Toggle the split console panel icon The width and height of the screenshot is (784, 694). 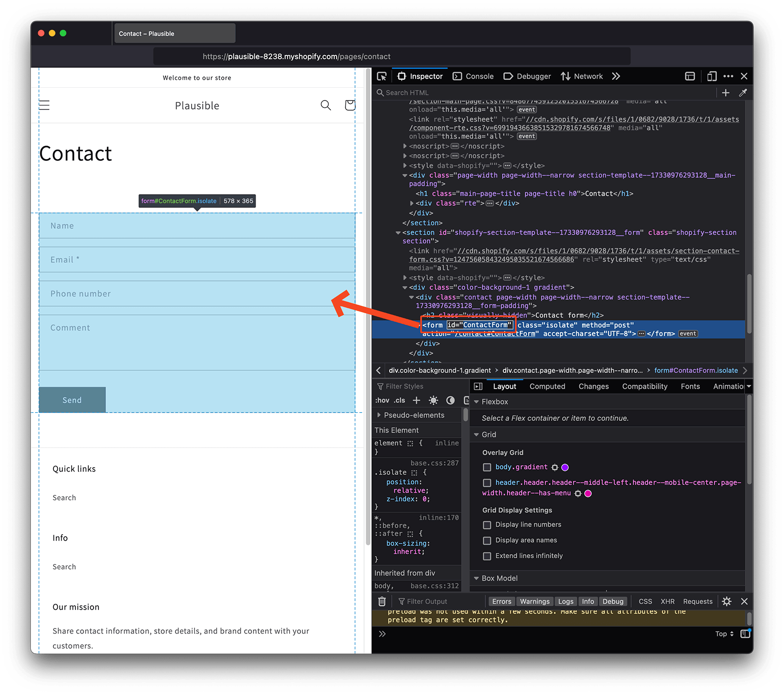coord(690,76)
